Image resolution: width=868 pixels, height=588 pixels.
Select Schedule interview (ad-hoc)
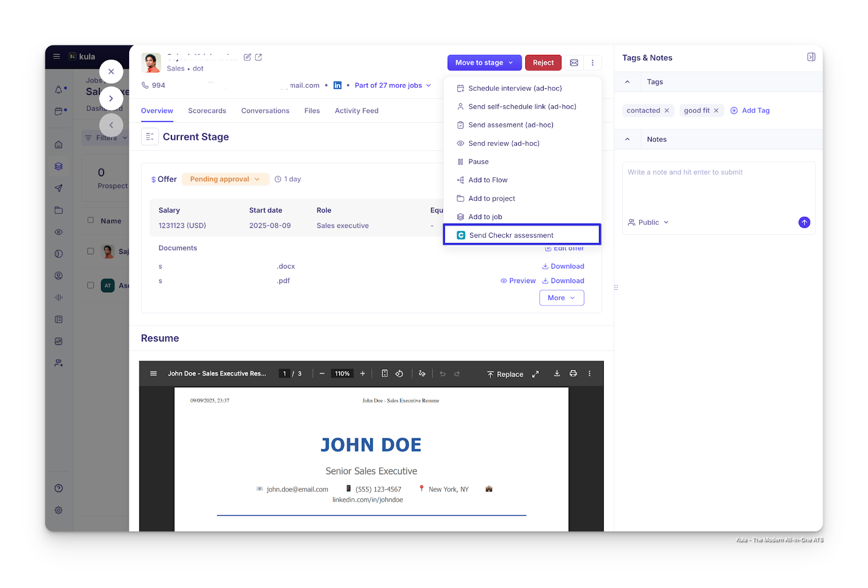522,88
